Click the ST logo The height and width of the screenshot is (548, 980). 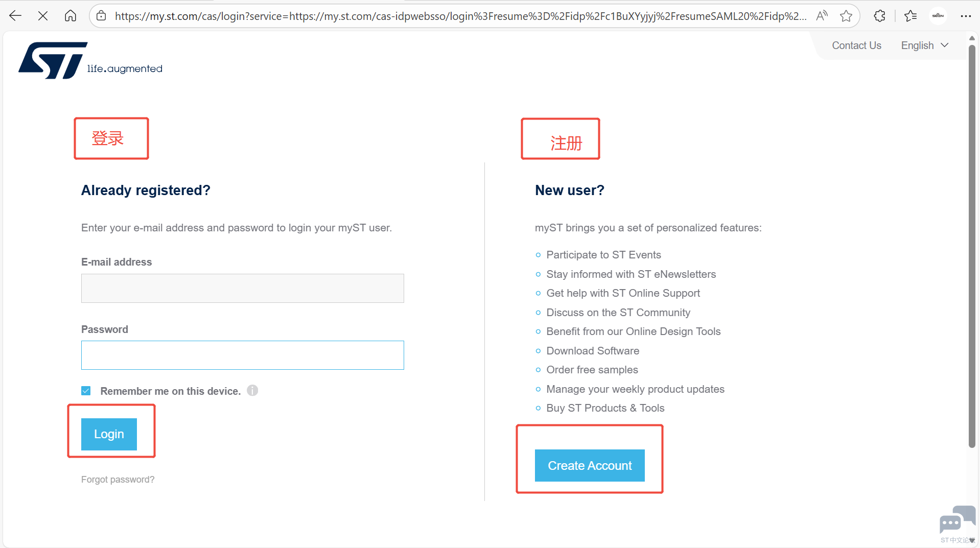[x=54, y=60]
